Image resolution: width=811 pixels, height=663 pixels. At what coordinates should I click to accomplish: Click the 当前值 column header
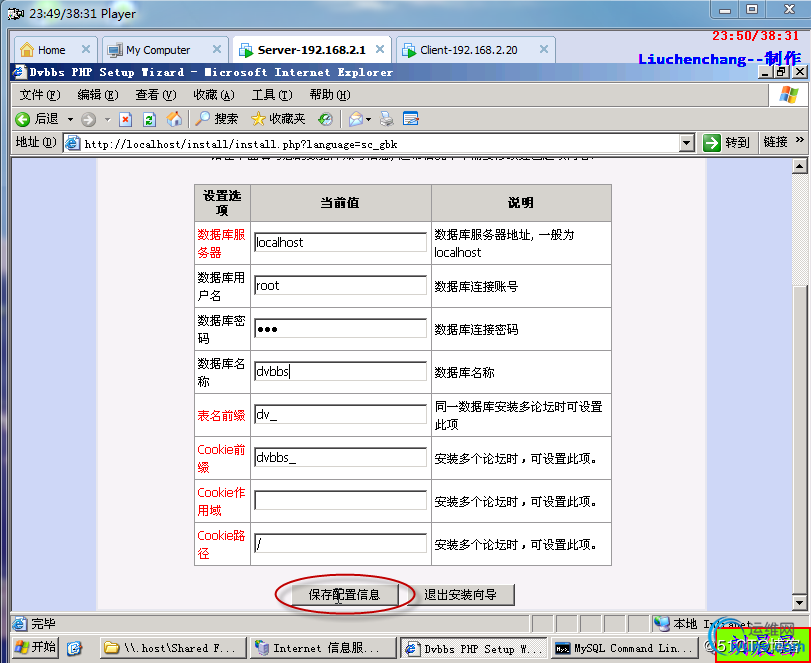pos(340,203)
